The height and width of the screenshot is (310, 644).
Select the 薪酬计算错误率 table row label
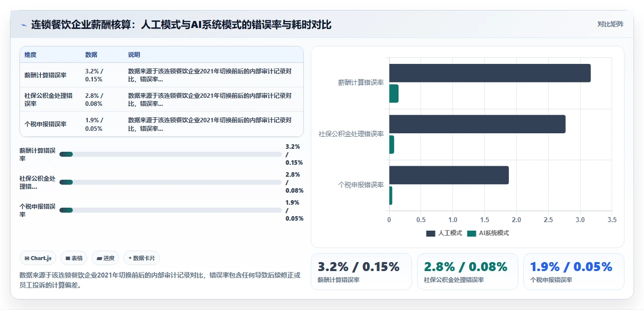coord(45,75)
